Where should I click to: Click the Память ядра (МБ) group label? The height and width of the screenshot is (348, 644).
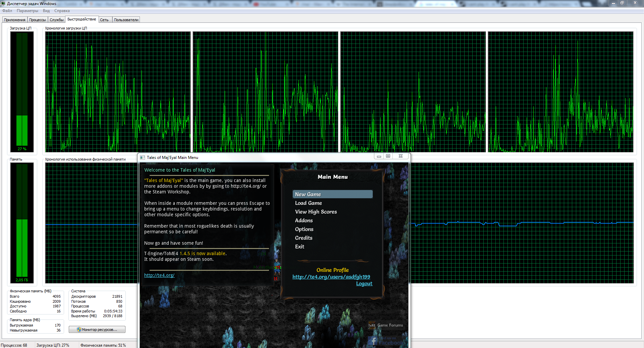pyautogui.click(x=25, y=320)
